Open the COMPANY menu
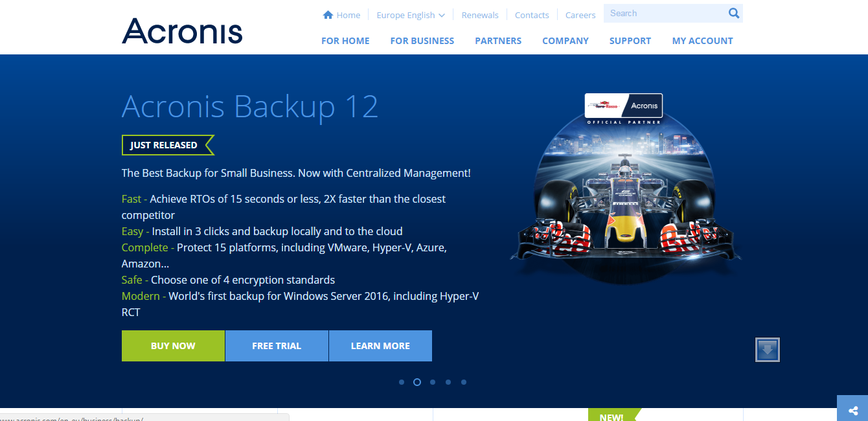Screen dimensions: 868x421 [565, 41]
